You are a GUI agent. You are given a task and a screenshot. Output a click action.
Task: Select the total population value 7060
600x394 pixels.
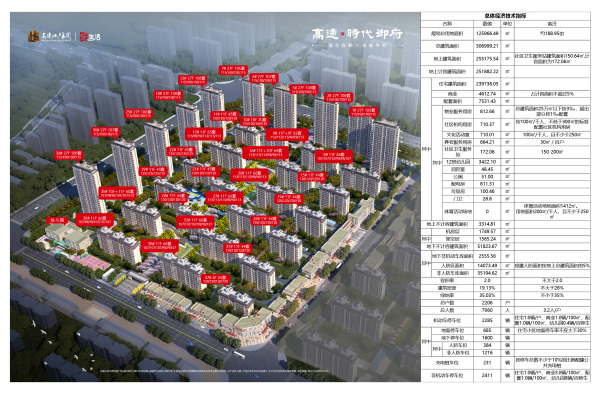(487, 310)
